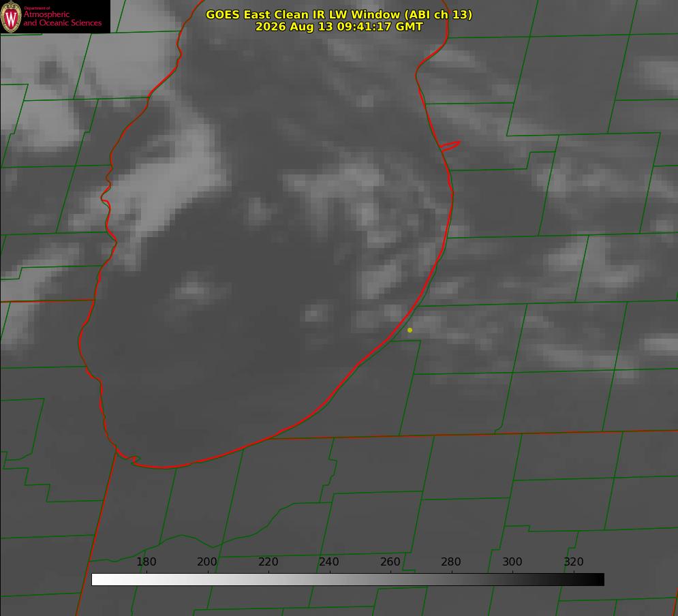678x616 pixels.
Task: Click the 300 colorbar tick label
Action: [512, 561]
